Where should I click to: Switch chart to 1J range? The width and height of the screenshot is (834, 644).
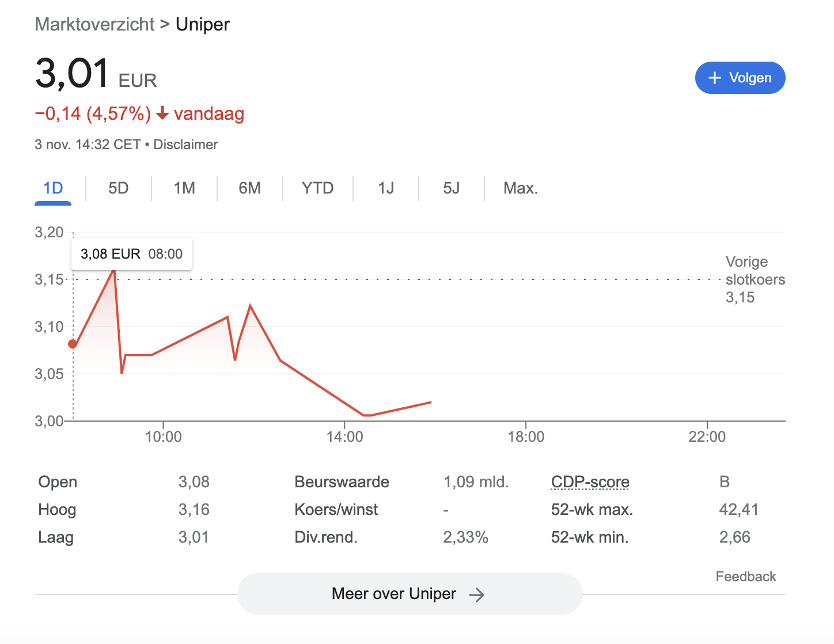tap(386, 188)
